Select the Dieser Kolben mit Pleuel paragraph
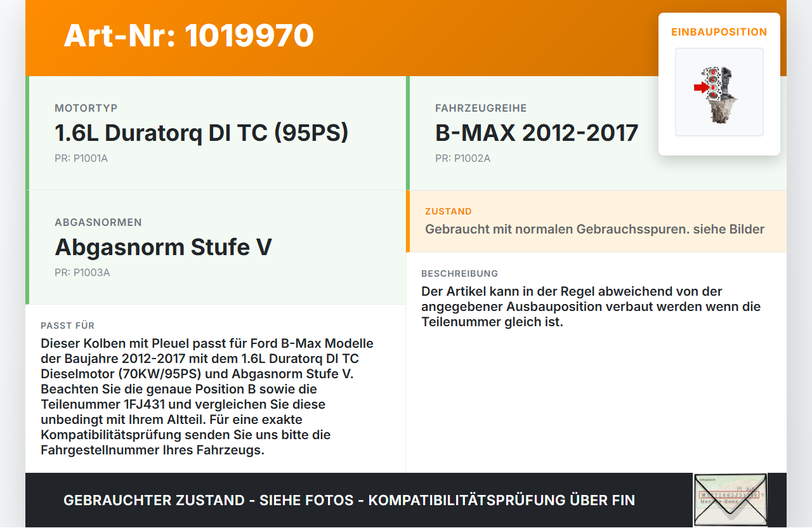The image size is (812, 528). coord(207,397)
